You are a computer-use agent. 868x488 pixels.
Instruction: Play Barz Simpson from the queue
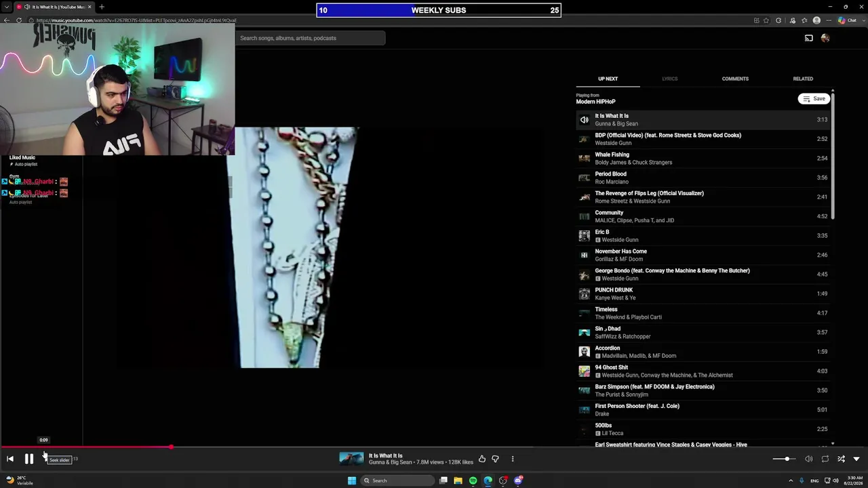coord(703,390)
